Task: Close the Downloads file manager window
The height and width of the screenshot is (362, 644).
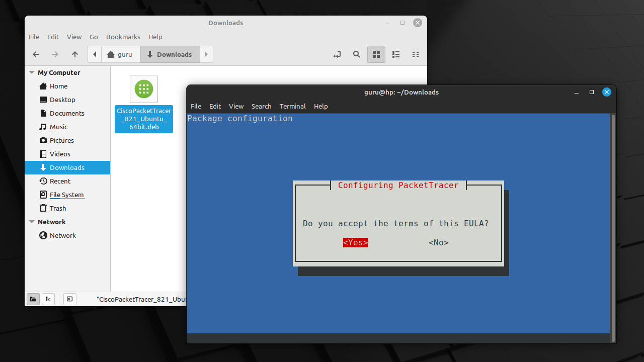Action: coord(418,23)
